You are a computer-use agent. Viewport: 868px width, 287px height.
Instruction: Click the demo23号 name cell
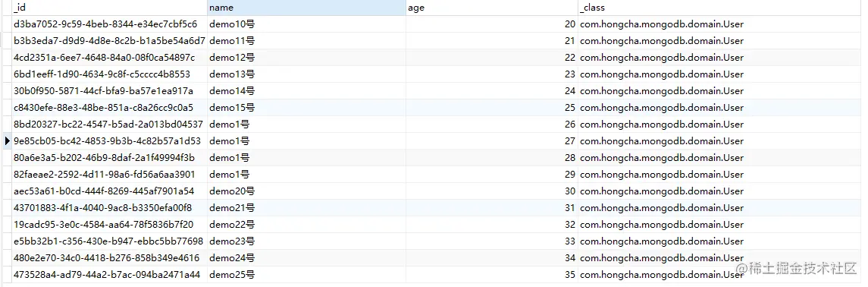tap(306, 241)
